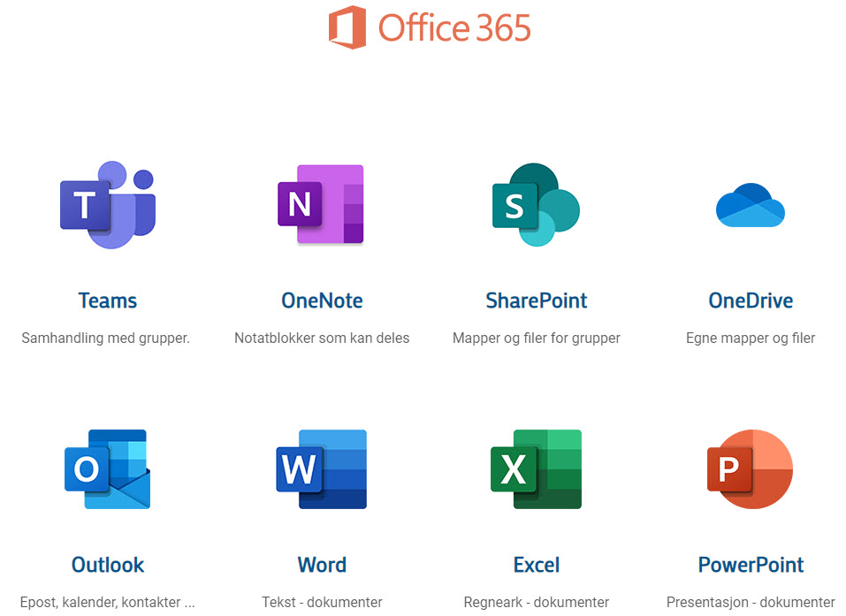Launch Outlook via its envelope icon
Viewport: 846px width, 616px height.
click(x=107, y=469)
